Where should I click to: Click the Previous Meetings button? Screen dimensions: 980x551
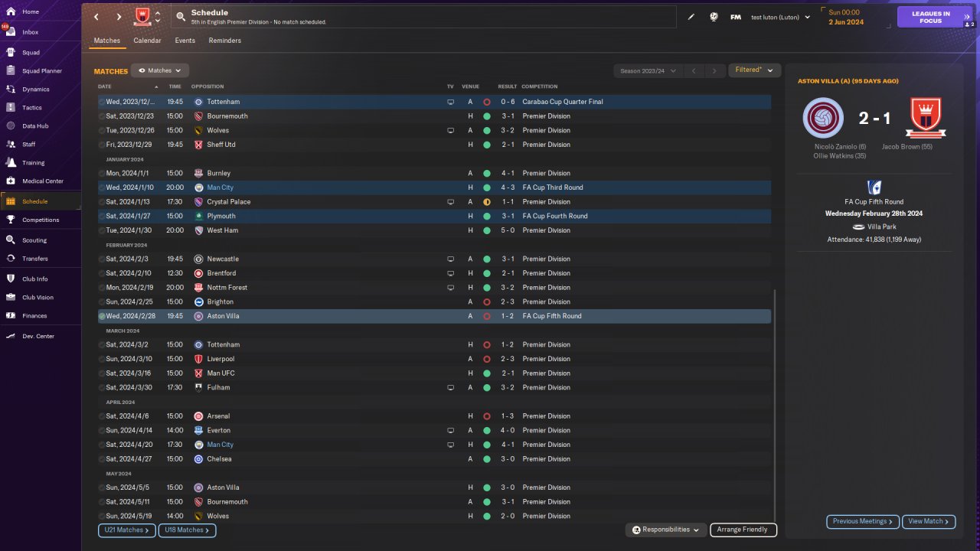[862, 521]
